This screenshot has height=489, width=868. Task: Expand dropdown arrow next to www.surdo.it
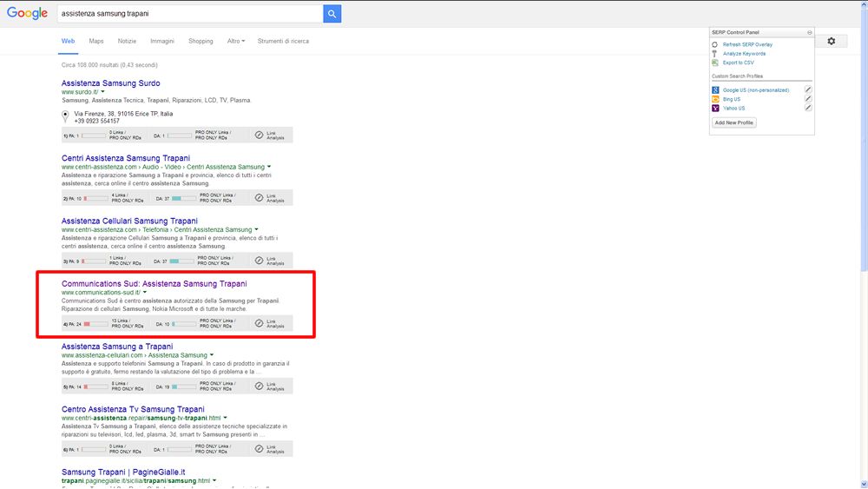[102, 92]
